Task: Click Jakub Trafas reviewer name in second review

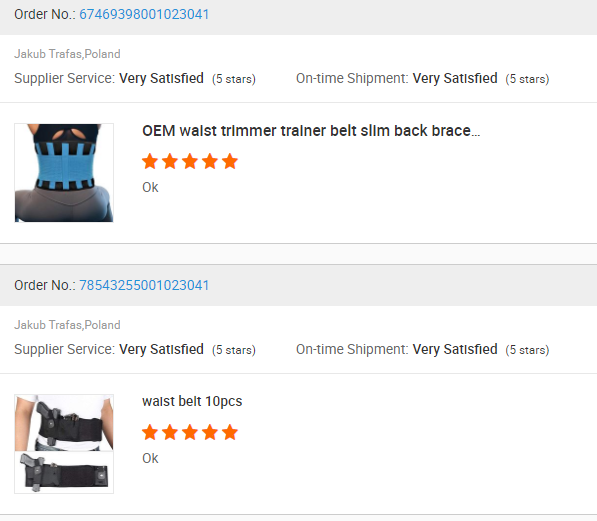Action: click(48, 325)
